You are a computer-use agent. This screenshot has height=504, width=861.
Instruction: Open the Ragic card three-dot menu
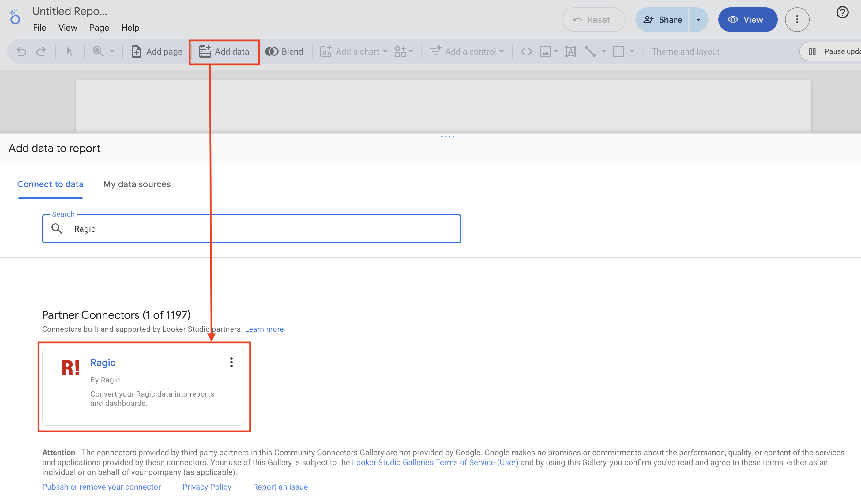point(231,362)
